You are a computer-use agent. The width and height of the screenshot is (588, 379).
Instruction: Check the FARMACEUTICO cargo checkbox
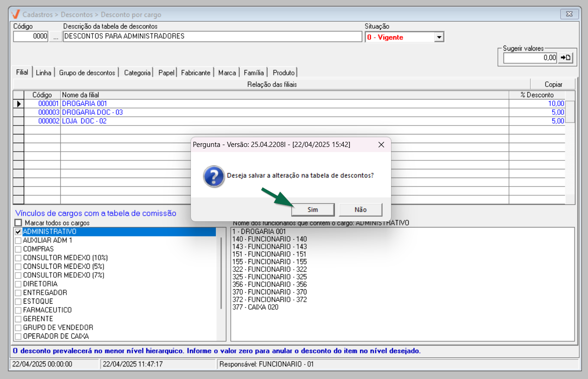click(18, 310)
